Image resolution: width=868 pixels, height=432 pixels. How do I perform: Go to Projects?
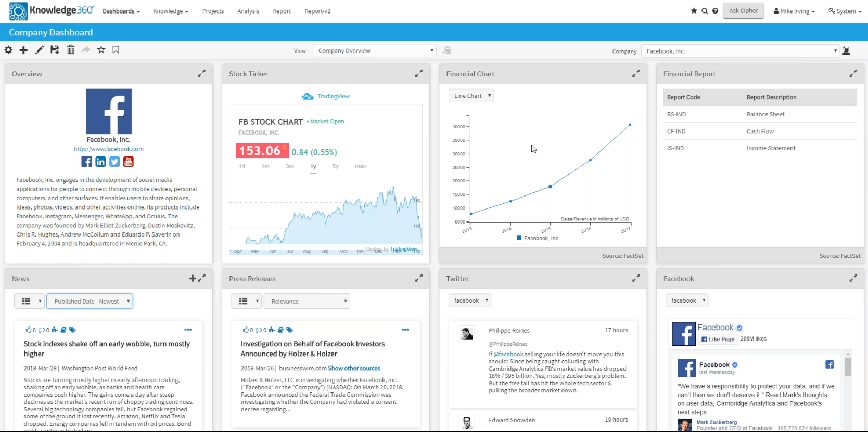coord(213,11)
